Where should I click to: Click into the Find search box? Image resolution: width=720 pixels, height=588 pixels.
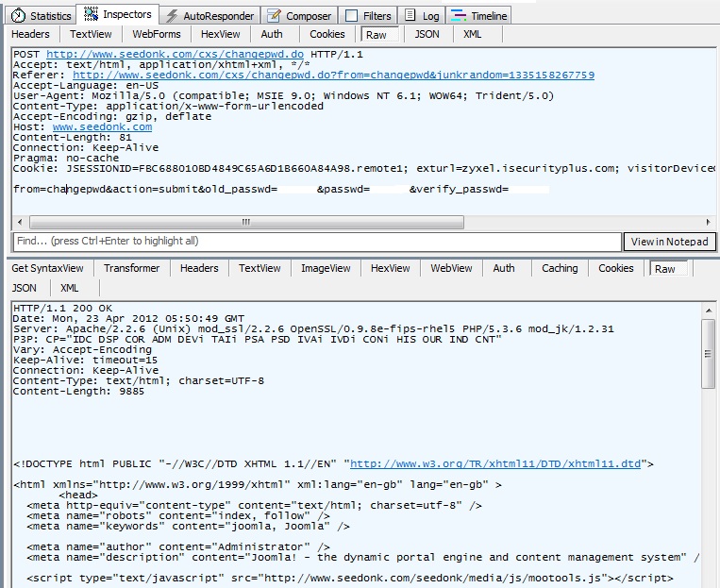pyautogui.click(x=317, y=242)
